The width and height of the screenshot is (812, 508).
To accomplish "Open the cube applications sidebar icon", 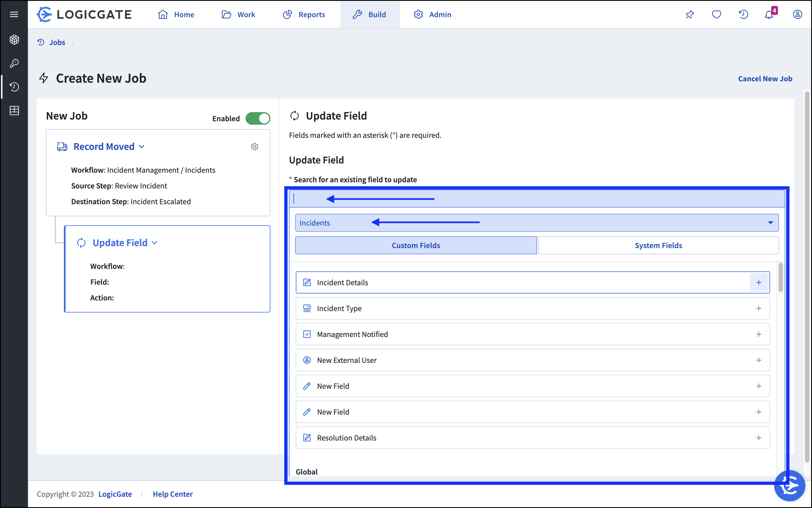I will [x=14, y=40].
